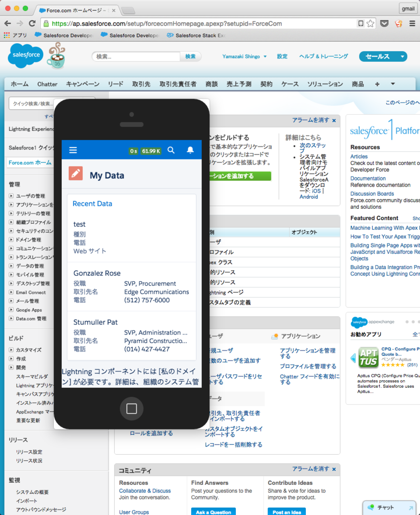The width and height of the screenshot is (420, 515).
Task: Bookmark the page with the star icon
Action: point(370,24)
